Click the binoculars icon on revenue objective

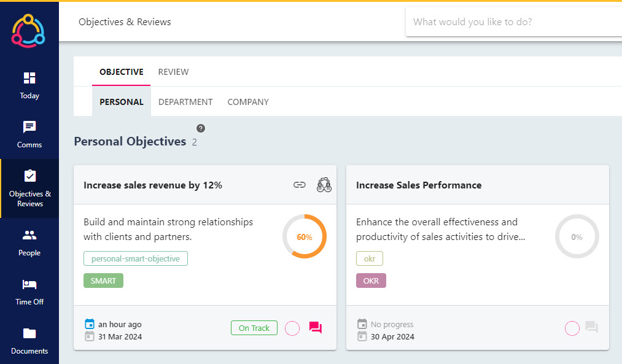coord(324,185)
